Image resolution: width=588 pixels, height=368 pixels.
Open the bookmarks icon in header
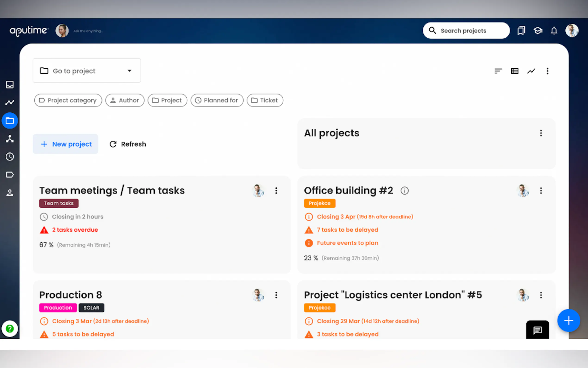tap(521, 31)
